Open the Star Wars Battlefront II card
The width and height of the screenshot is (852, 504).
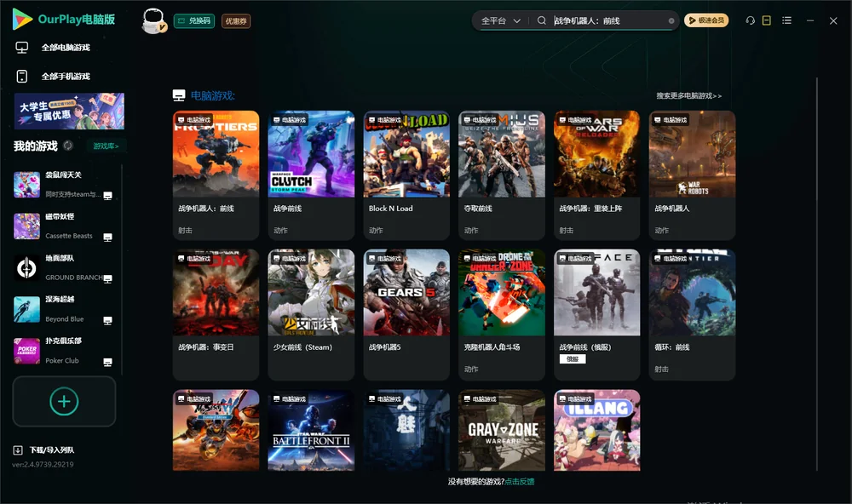point(311,430)
